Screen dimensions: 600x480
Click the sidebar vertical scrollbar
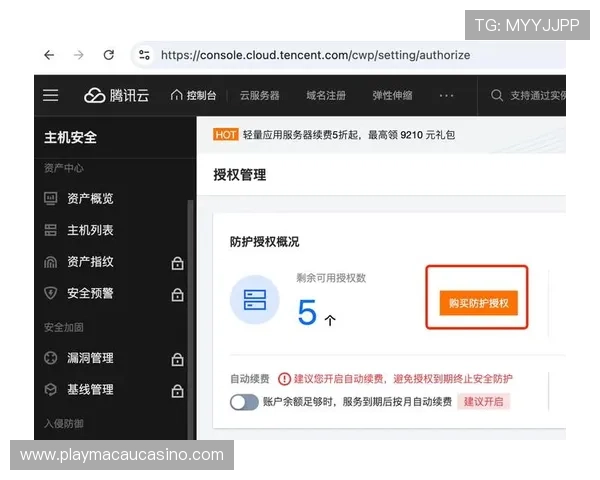190,320
